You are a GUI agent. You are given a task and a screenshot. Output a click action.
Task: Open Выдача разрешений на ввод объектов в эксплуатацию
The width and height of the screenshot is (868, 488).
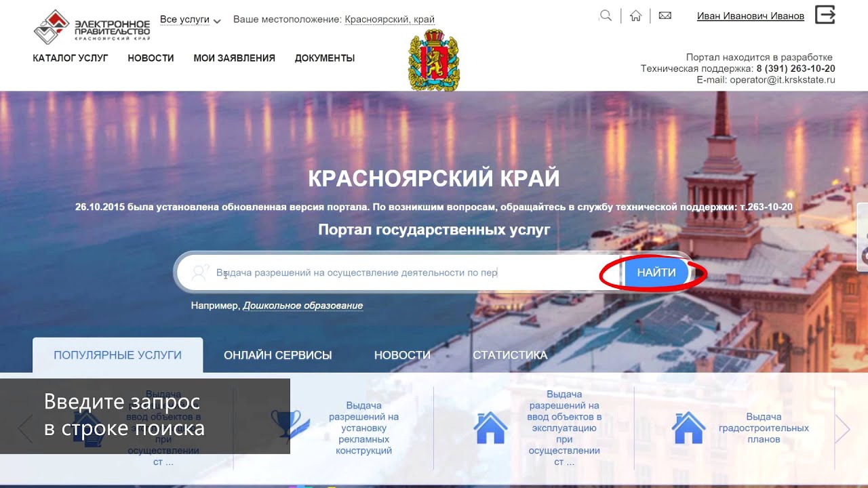[x=565, y=428]
